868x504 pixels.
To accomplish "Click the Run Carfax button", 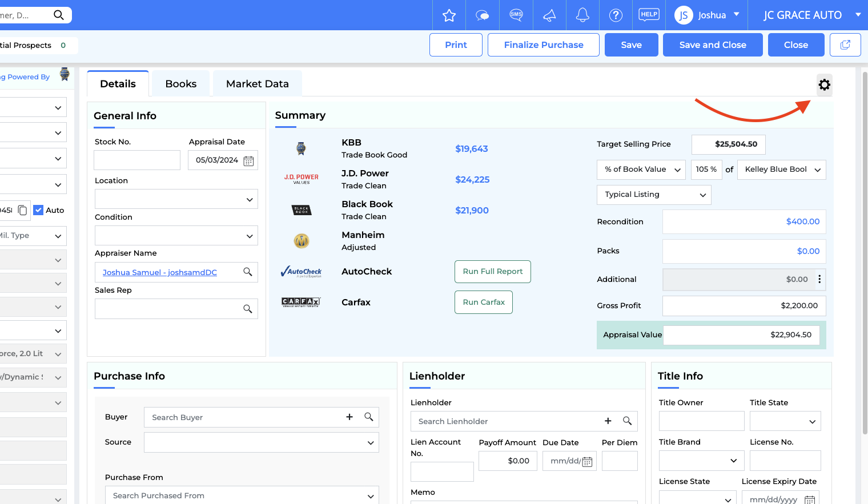I will click(x=484, y=303).
